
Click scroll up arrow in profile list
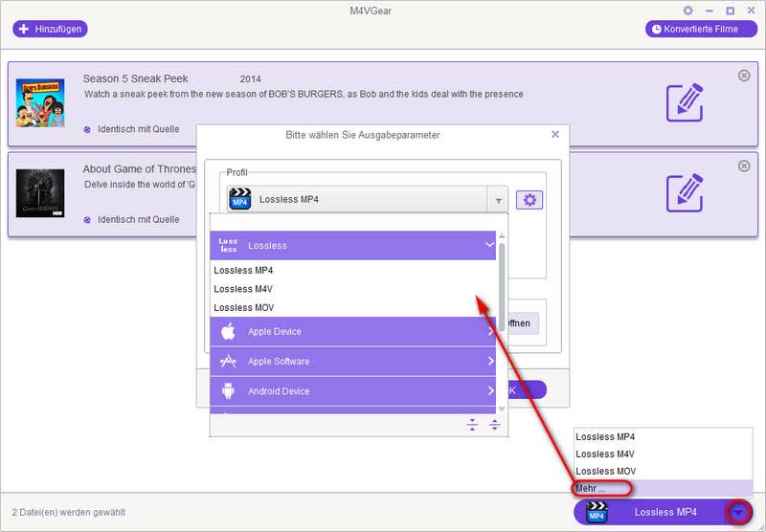tap(502, 236)
